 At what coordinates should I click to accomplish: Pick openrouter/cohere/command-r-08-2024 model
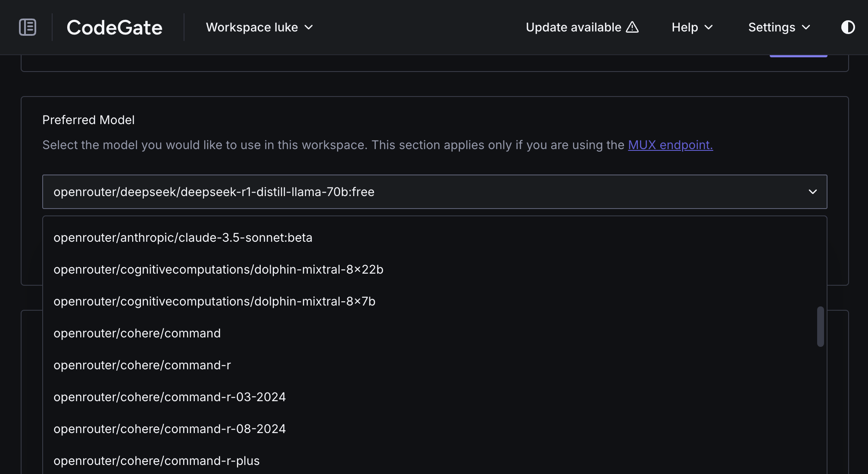point(434,429)
